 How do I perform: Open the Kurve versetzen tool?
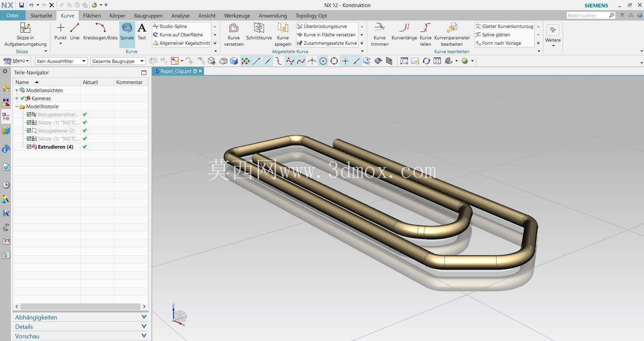(234, 35)
